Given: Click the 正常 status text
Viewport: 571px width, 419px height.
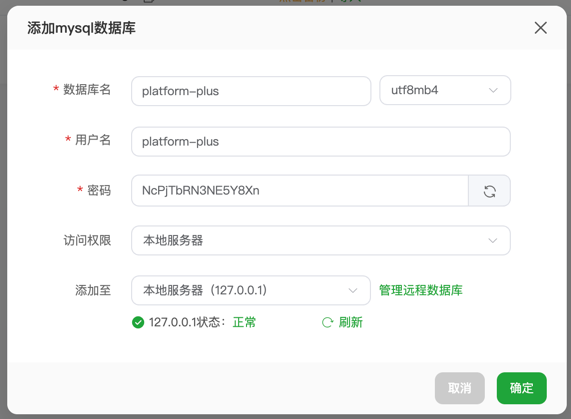Looking at the screenshot, I should [x=244, y=322].
